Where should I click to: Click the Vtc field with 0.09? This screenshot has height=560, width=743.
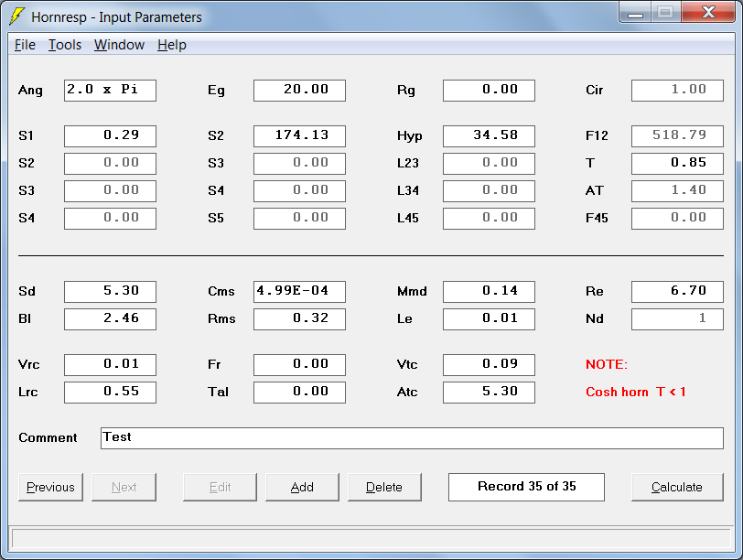489,365
